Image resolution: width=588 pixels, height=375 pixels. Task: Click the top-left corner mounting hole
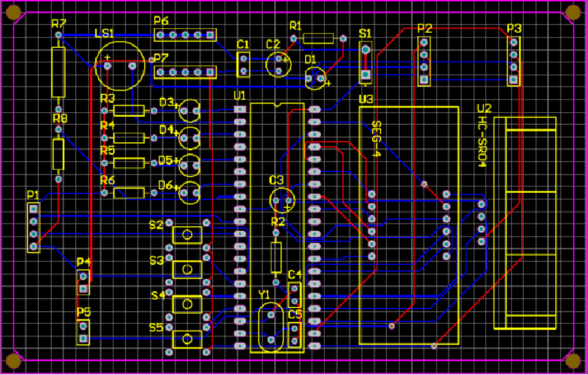pyautogui.click(x=14, y=12)
